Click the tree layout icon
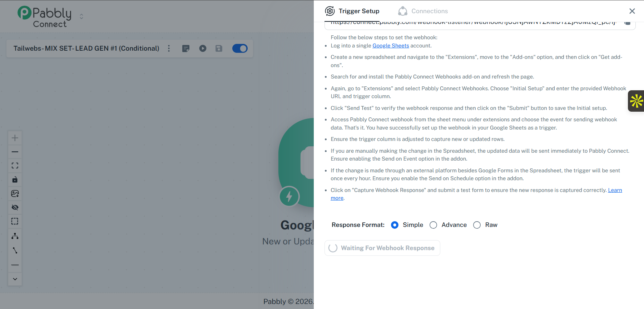Viewport: 644px width, 309px height. [x=15, y=236]
